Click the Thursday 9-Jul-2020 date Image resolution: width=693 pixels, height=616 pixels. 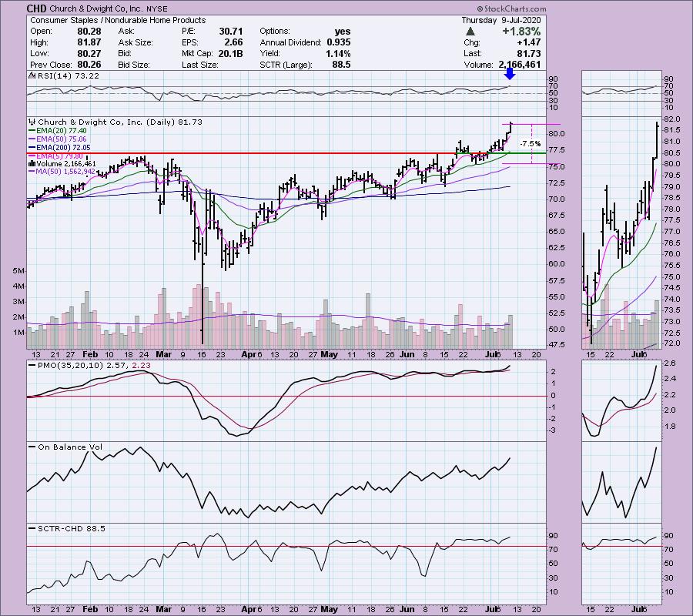[501, 20]
